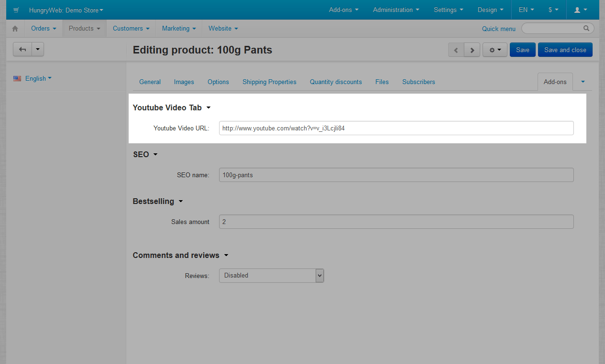Open the Add-ons top menu
The height and width of the screenshot is (364, 605).
point(344,10)
